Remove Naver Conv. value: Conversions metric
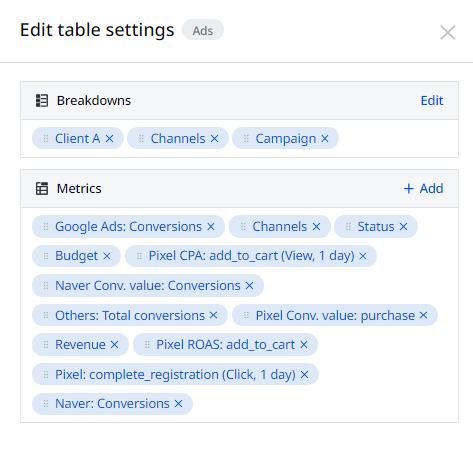The height and width of the screenshot is (456, 473). tap(249, 286)
